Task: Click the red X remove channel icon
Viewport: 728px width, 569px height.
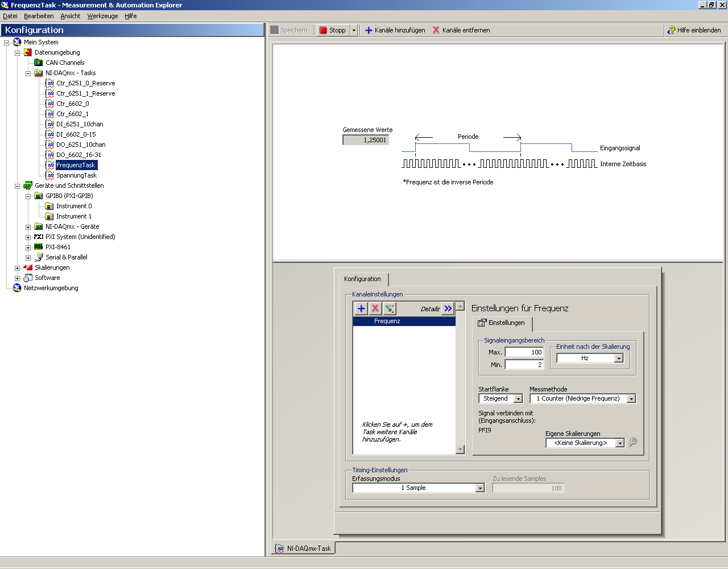Action: coord(375,308)
